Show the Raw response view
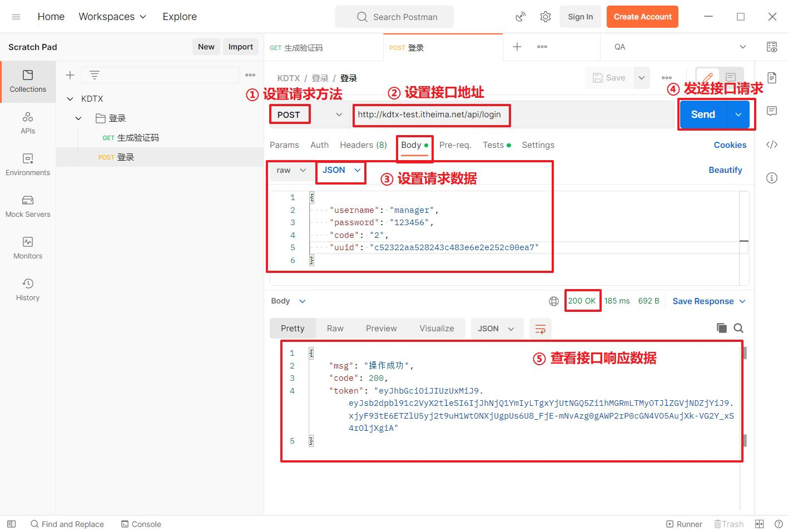 335,329
